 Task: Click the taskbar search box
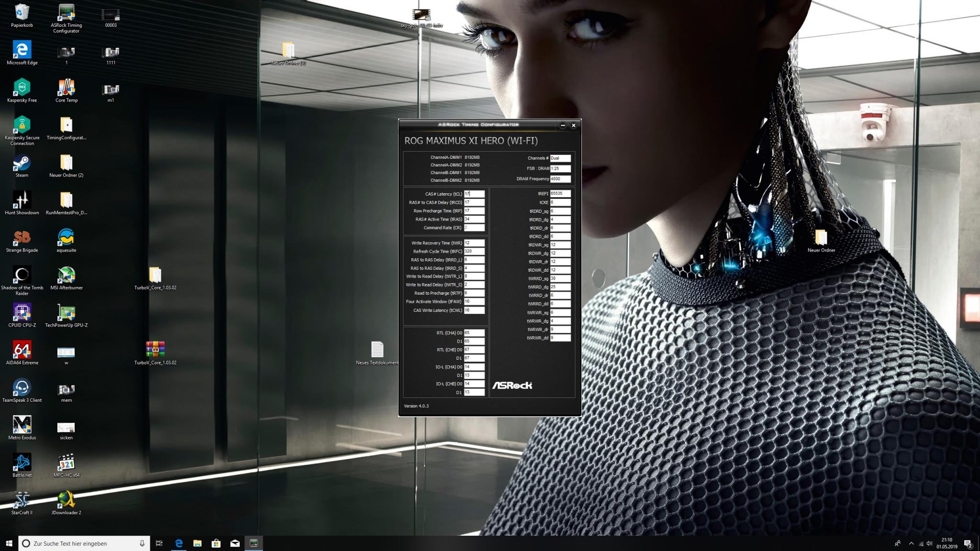click(x=84, y=543)
